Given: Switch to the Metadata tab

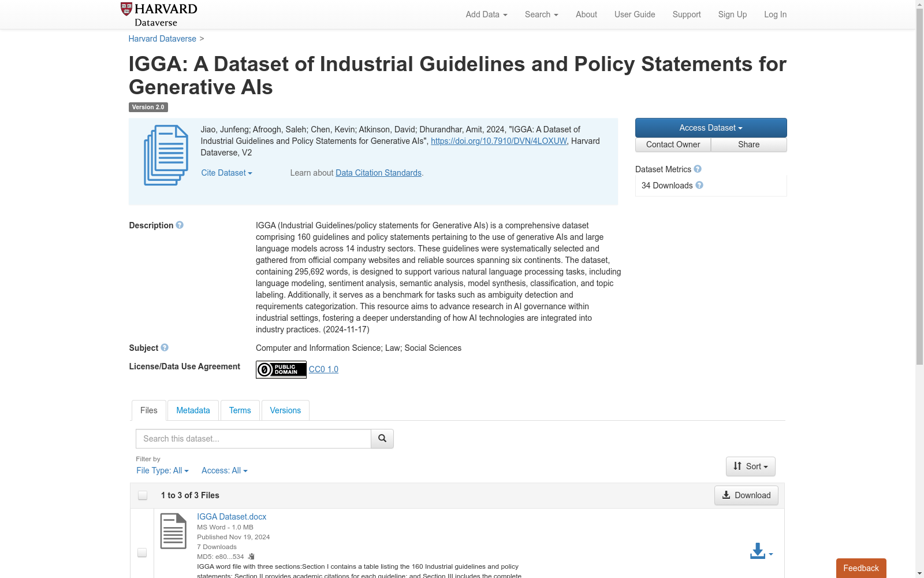Looking at the screenshot, I should tap(193, 410).
